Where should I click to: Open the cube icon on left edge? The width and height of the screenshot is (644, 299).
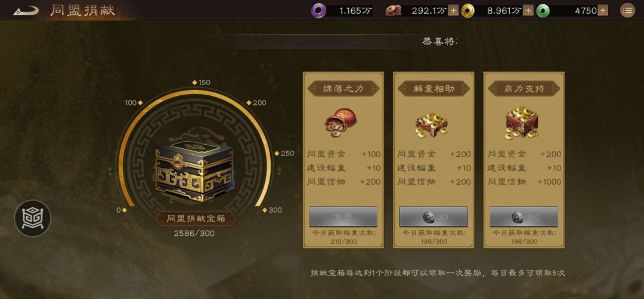33,218
